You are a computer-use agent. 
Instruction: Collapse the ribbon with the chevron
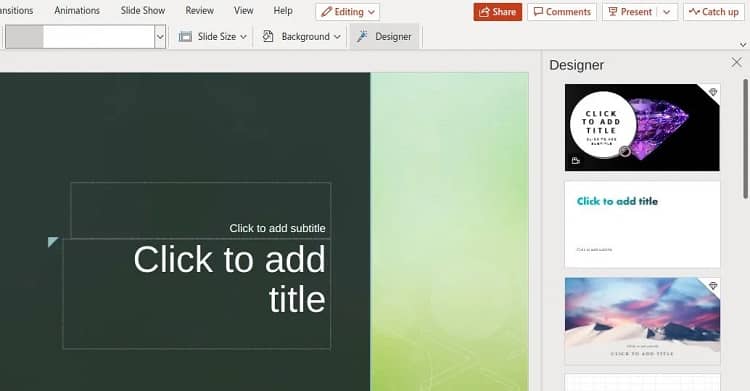coord(743,45)
